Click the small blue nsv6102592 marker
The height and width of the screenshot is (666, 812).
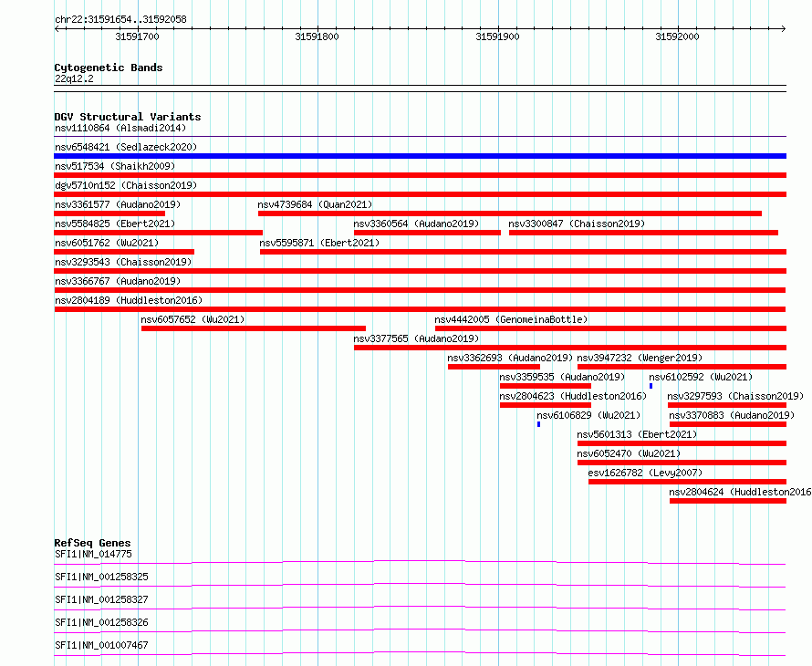click(651, 386)
